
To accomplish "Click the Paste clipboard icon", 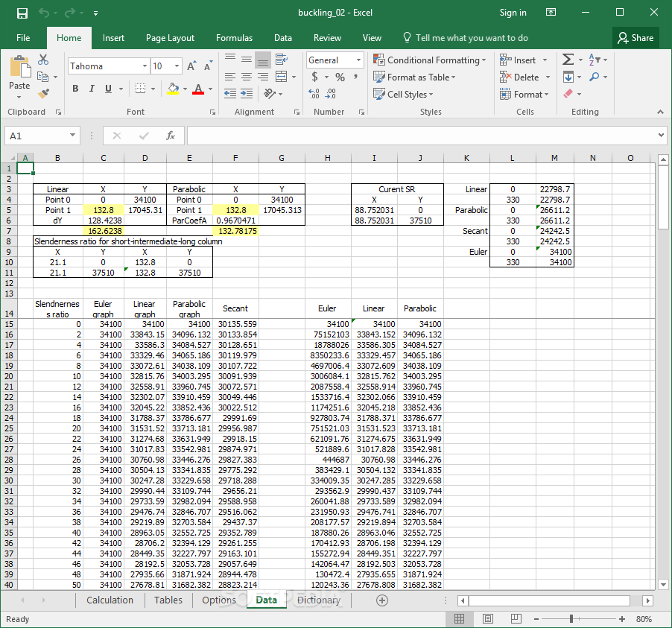I will click(x=19, y=67).
